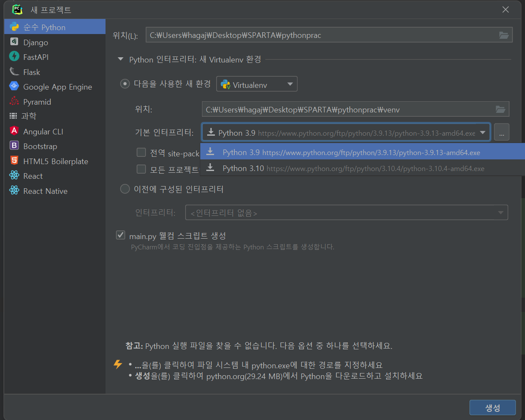This screenshot has height=420, width=525.
Task: Open the Virtualenv environment dropdown
Action: (x=257, y=84)
